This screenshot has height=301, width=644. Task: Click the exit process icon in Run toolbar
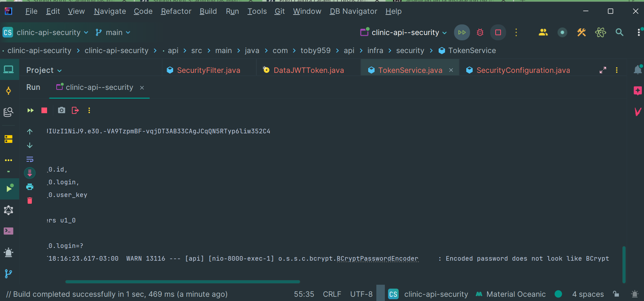[75, 110]
